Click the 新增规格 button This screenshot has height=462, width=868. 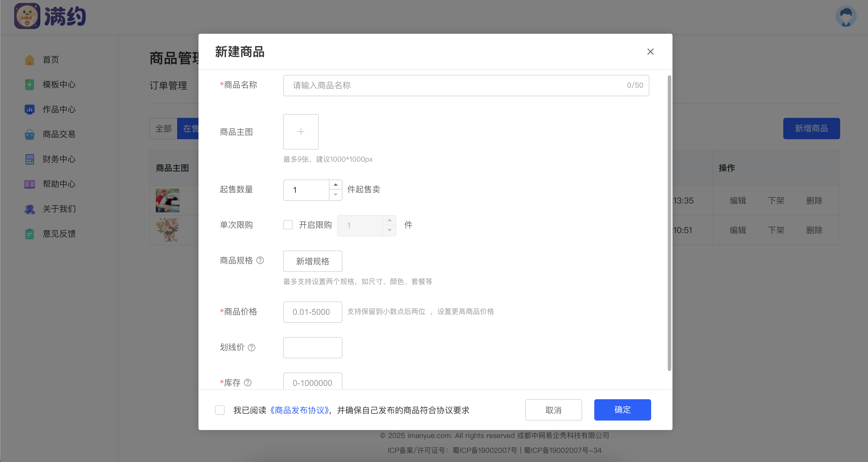click(312, 261)
